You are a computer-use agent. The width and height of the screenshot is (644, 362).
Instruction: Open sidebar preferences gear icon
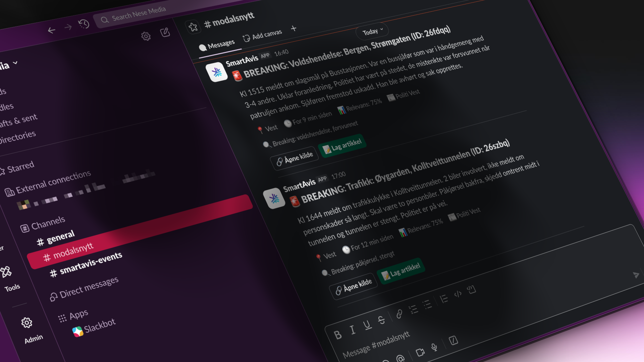point(146,36)
